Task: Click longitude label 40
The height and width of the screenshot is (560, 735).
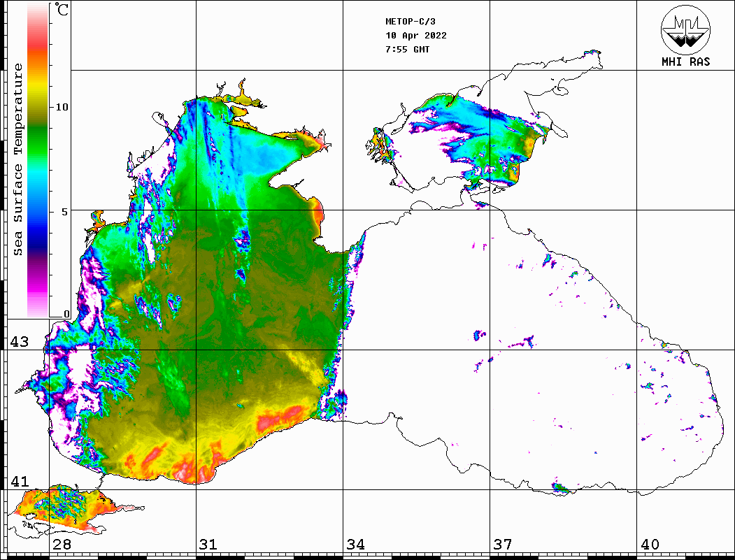Action: (x=650, y=545)
